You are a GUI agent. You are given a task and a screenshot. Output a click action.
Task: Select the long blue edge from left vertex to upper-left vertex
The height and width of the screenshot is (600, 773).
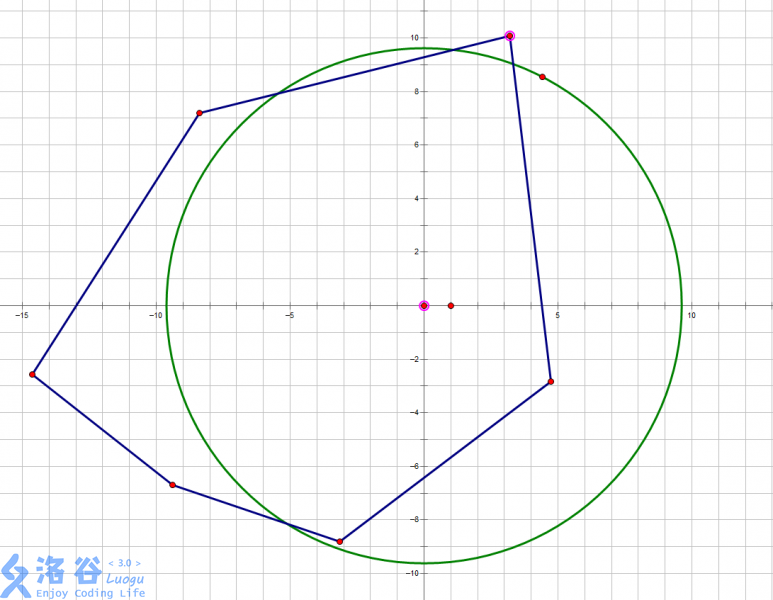pyautogui.click(x=116, y=243)
